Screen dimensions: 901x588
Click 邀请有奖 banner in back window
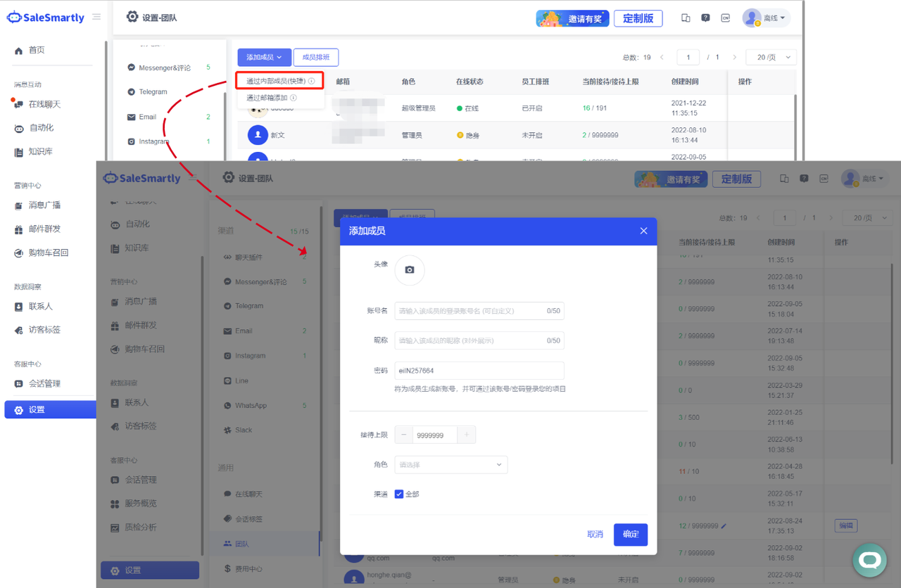pyautogui.click(x=572, y=18)
